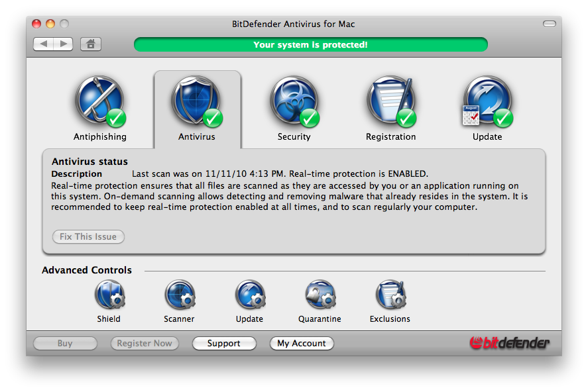Click the Quarantine label

tap(320, 319)
